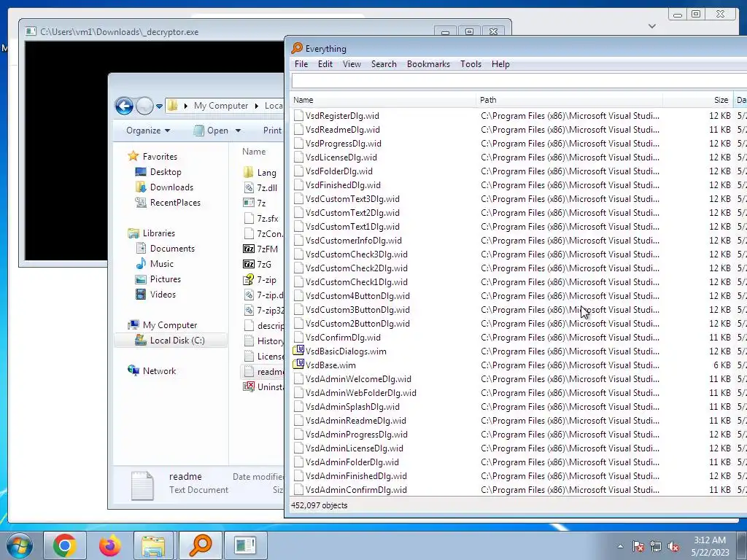Sort Explorer list by Name header
This screenshot has height=560, width=747.
(254, 152)
